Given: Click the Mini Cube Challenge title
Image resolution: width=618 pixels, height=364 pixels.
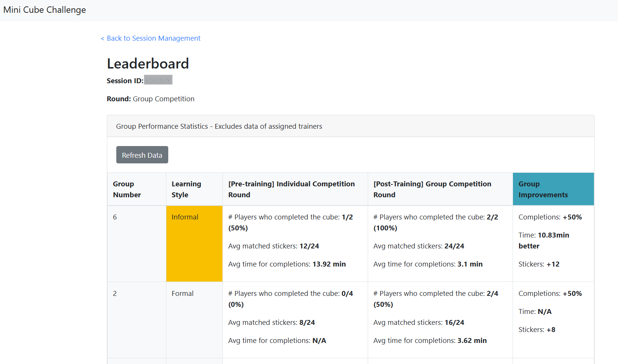Looking at the screenshot, I should 44,10.
